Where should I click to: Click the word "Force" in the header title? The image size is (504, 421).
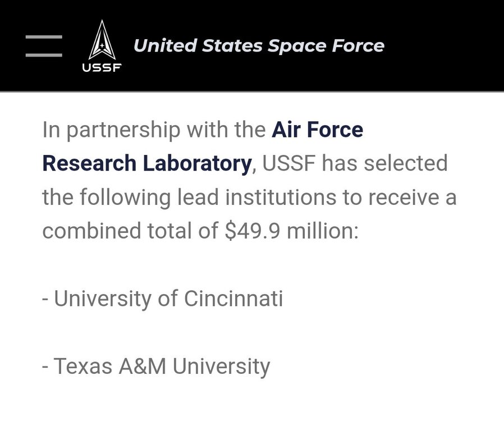coord(358,45)
